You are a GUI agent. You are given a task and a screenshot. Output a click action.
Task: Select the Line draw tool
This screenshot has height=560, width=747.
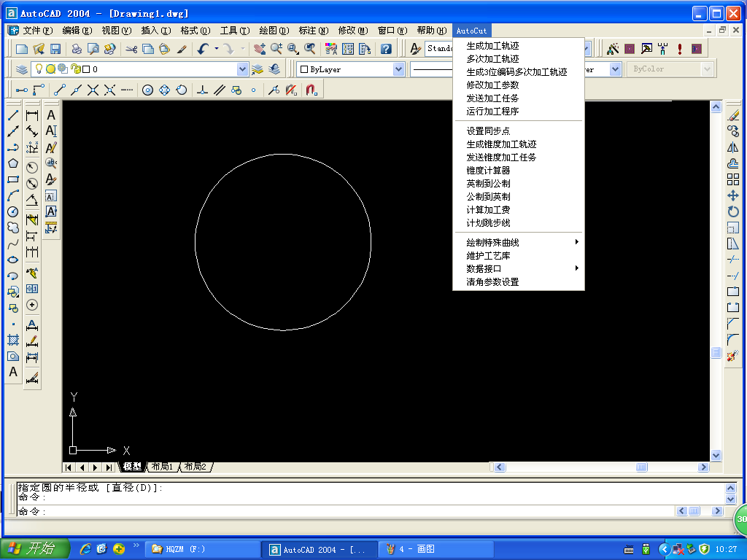tap(13, 115)
